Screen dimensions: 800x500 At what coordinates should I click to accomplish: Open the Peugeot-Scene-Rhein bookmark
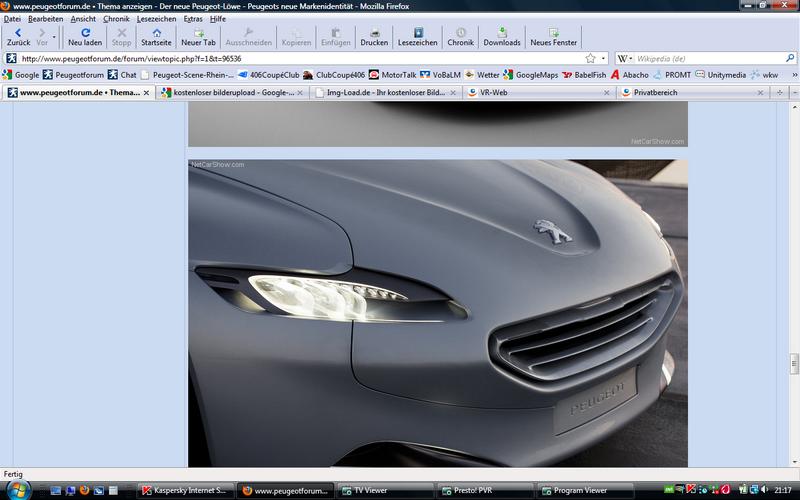pyautogui.click(x=187, y=75)
